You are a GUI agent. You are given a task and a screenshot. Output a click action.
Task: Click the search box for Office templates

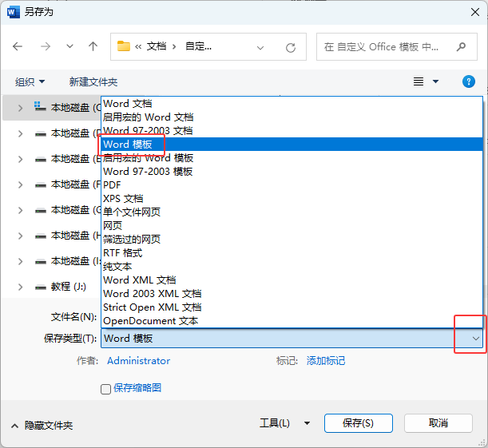(x=396, y=46)
